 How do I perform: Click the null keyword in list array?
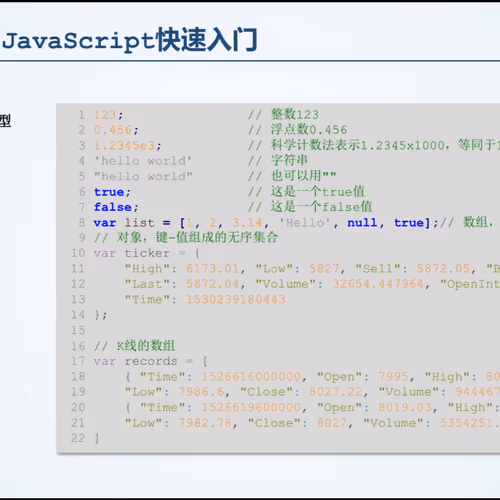click(x=362, y=223)
